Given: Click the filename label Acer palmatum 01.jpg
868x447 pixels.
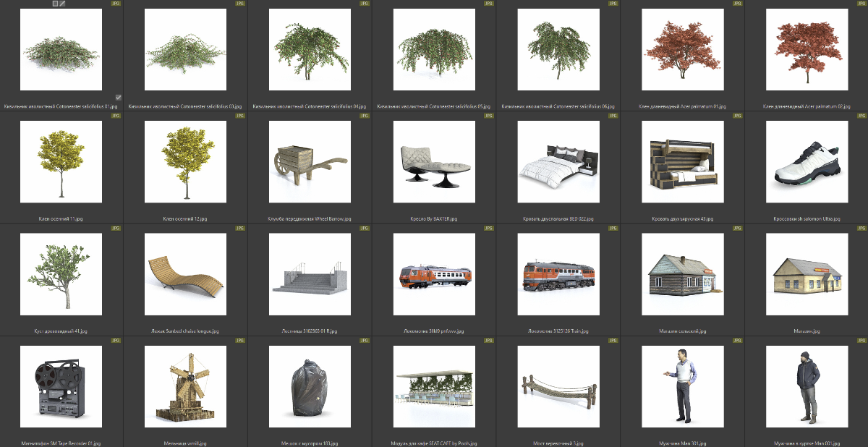Looking at the screenshot, I should (x=682, y=106).
